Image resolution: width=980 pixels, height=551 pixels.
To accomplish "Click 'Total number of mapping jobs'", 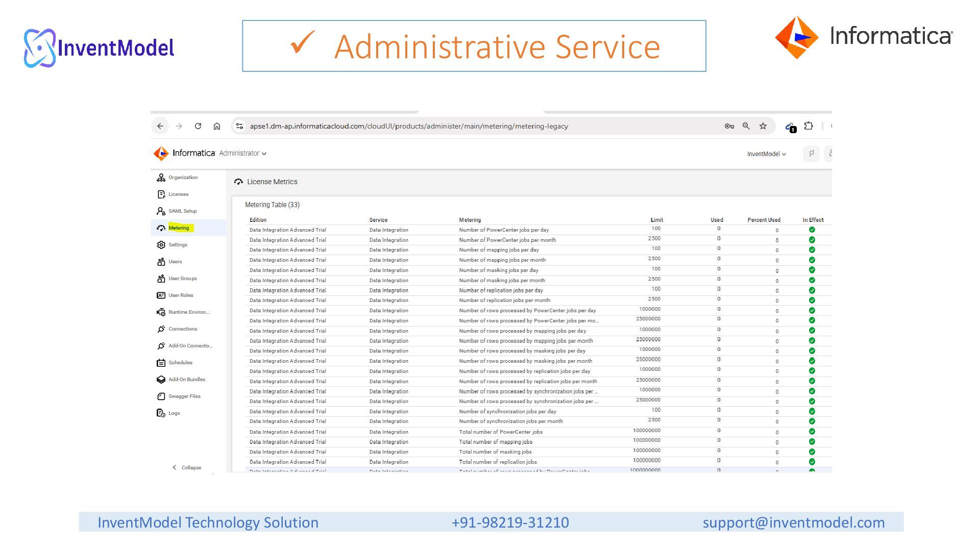I will (496, 442).
